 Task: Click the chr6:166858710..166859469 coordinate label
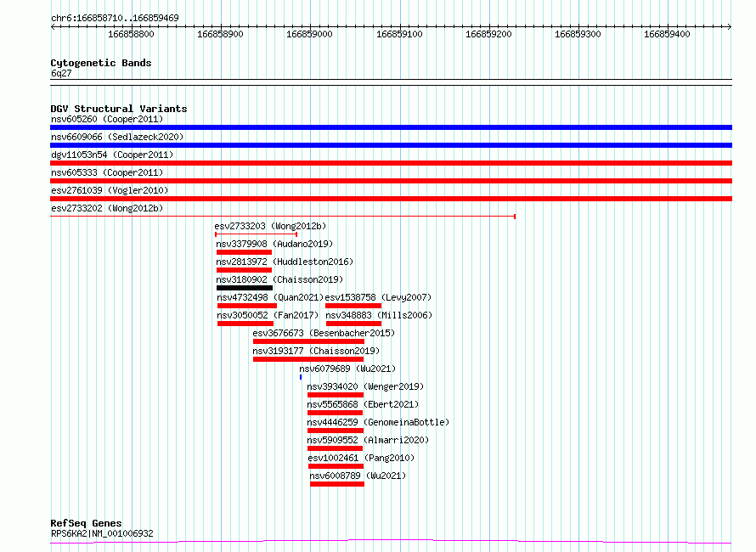(115, 18)
